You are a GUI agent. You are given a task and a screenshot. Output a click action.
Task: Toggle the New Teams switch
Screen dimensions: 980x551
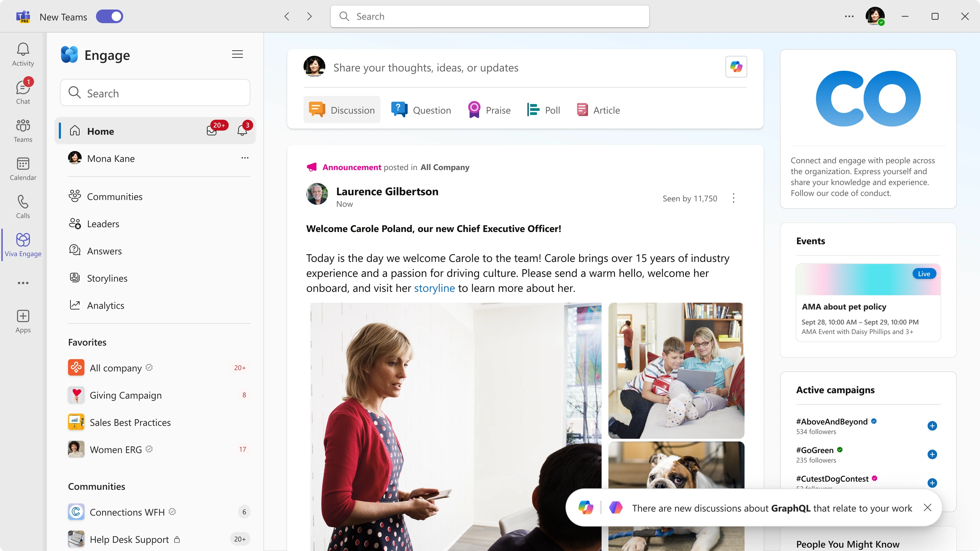[x=110, y=17]
